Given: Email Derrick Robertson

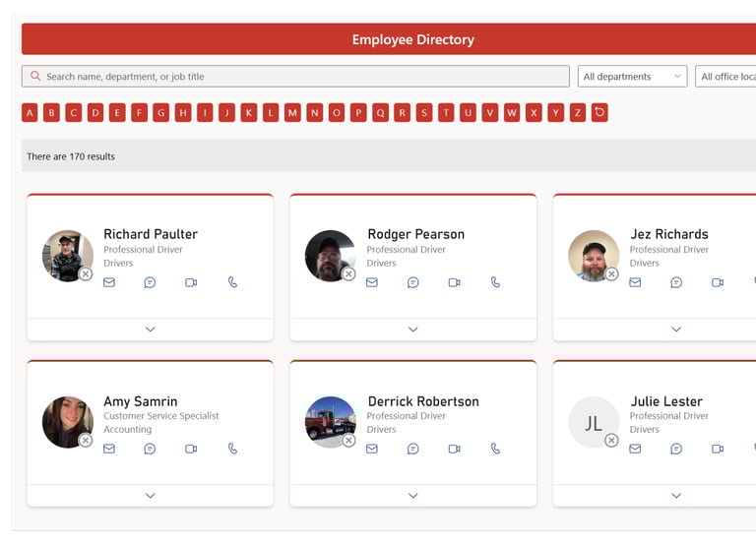Looking at the screenshot, I should pos(372,449).
